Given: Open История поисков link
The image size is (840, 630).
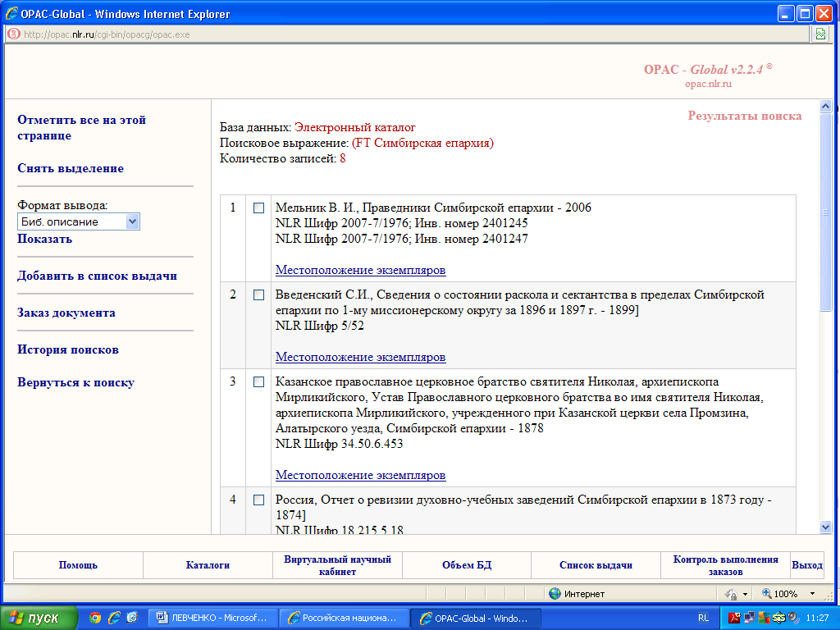Looking at the screenshot, I should coord(68,349).
